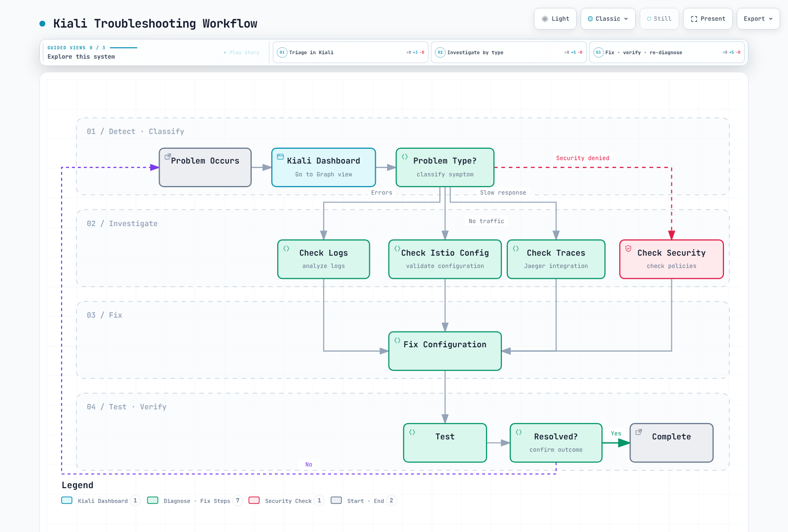788x532 pixels.
Task: Click the Diagnose · Fix Steps legend swatch
Action: pyautogui.click(x=153, y=500)
